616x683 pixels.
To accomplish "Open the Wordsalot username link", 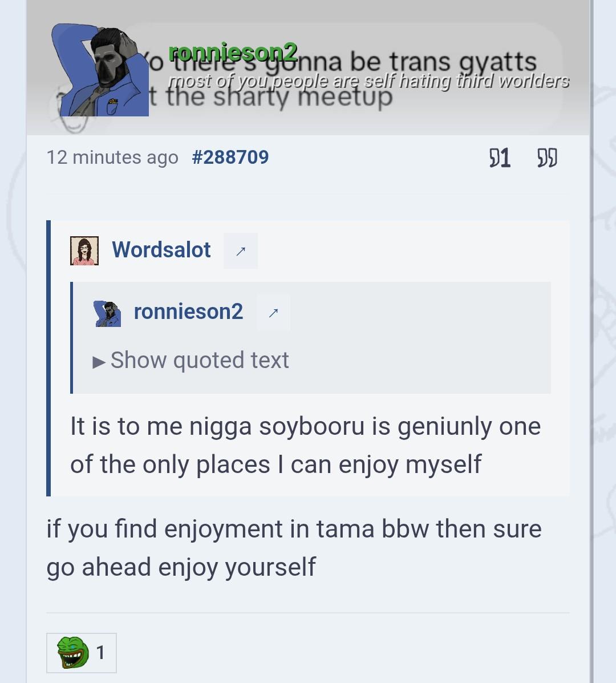I will [161, 250].
